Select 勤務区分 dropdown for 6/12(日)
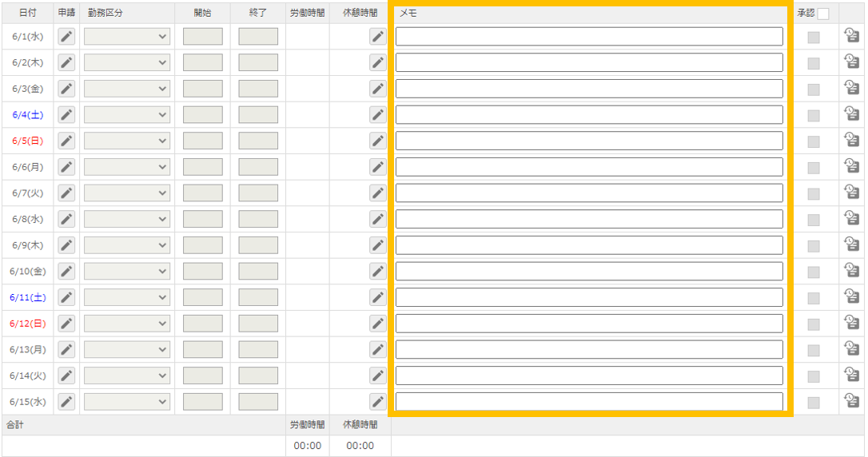This screenshot has width=868, height=457. click(x=127, y=324)
